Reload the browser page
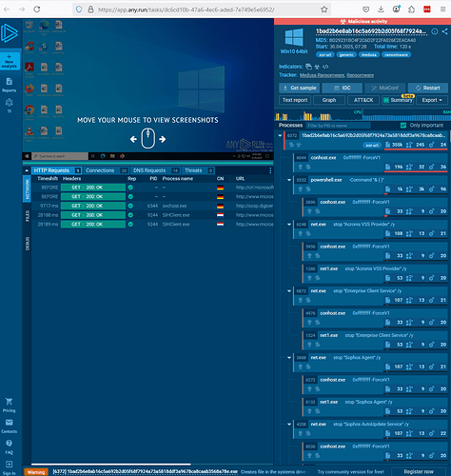Screen dimensions: 451x476 (x=37, y=10)
